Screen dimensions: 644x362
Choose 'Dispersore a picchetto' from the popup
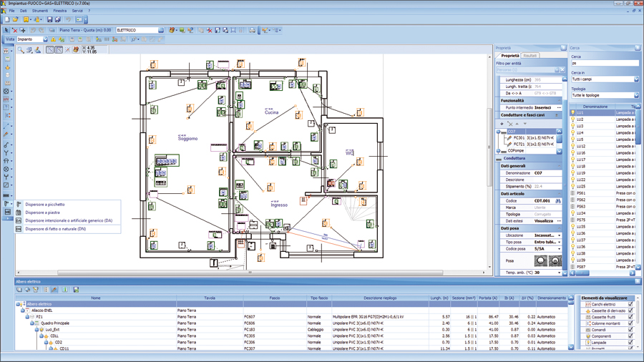click(45, 205)
